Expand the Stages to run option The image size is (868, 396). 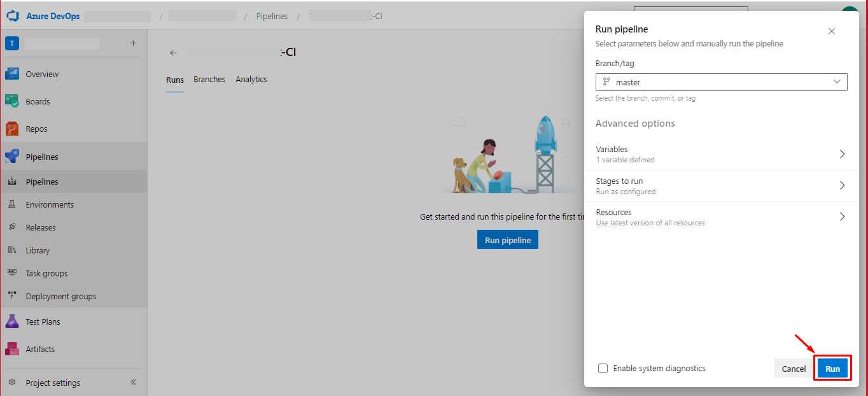pyautogui.click(x=722, y=186)
